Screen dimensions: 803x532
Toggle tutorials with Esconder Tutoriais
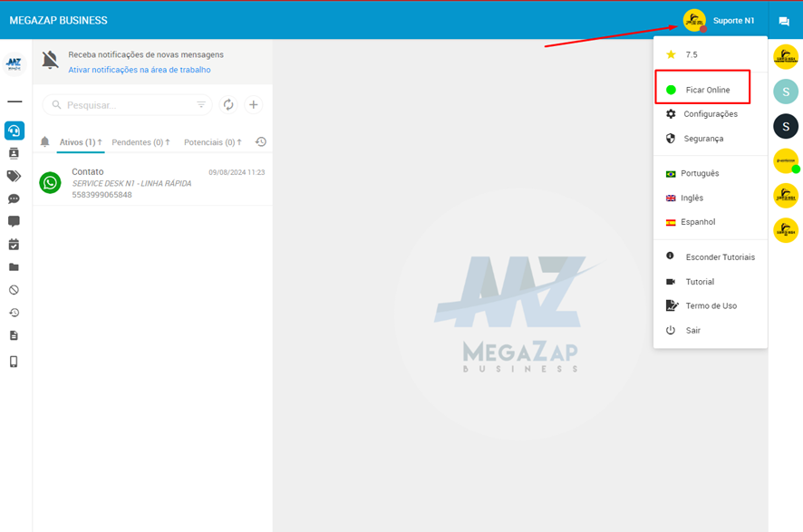720,257
